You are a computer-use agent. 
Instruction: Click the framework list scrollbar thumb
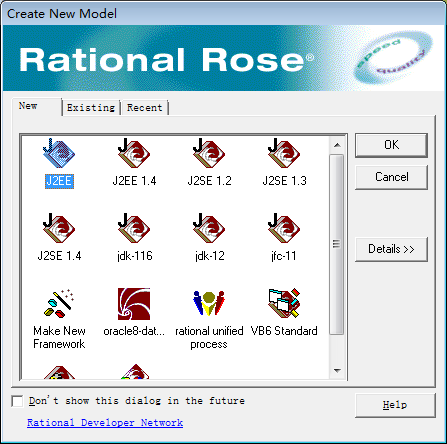pos(337,244)
